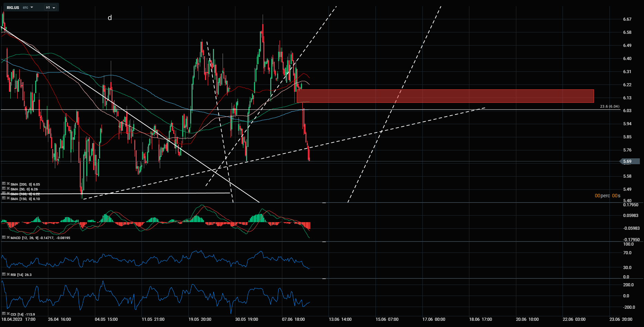The height and width of the screenshot is (327, 644).
Task: Open MACD indicator settings icon
Action: pyautogui.click(x=4, y=237)
